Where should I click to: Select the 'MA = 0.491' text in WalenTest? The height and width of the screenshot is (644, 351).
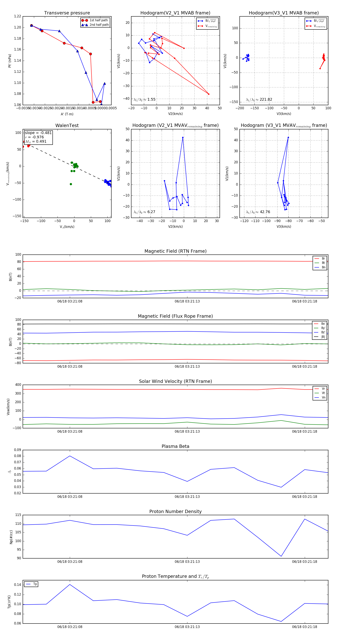coord(36,141)
